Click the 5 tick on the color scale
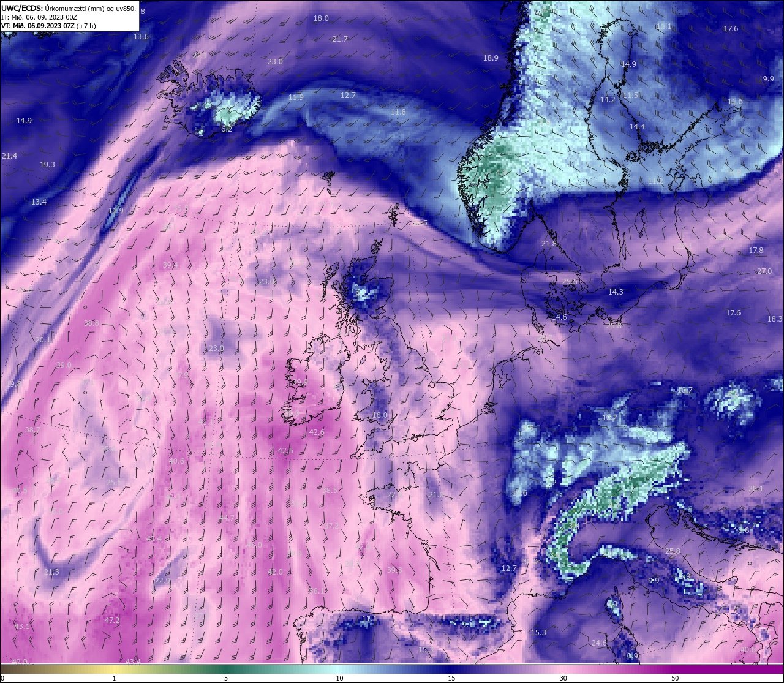Image resolution: width=784 pixels, height=683 pixels. pos(226,678)
